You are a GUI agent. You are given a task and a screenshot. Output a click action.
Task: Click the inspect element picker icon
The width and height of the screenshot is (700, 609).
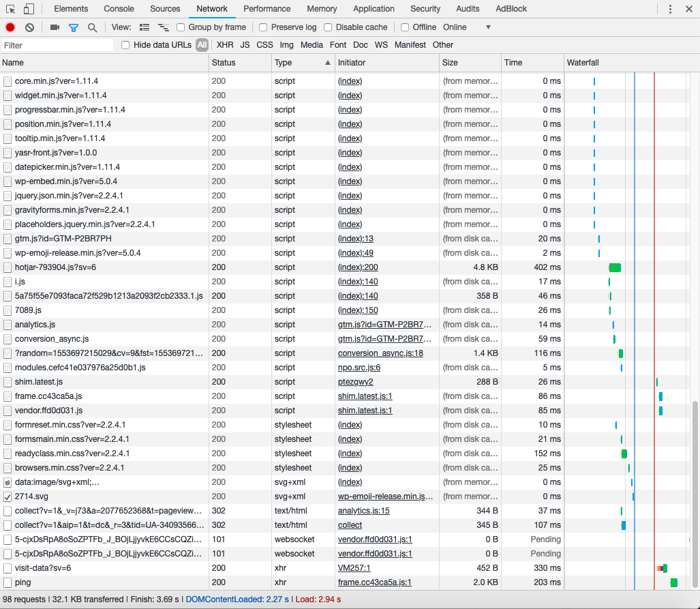click(x=10, y=9)
